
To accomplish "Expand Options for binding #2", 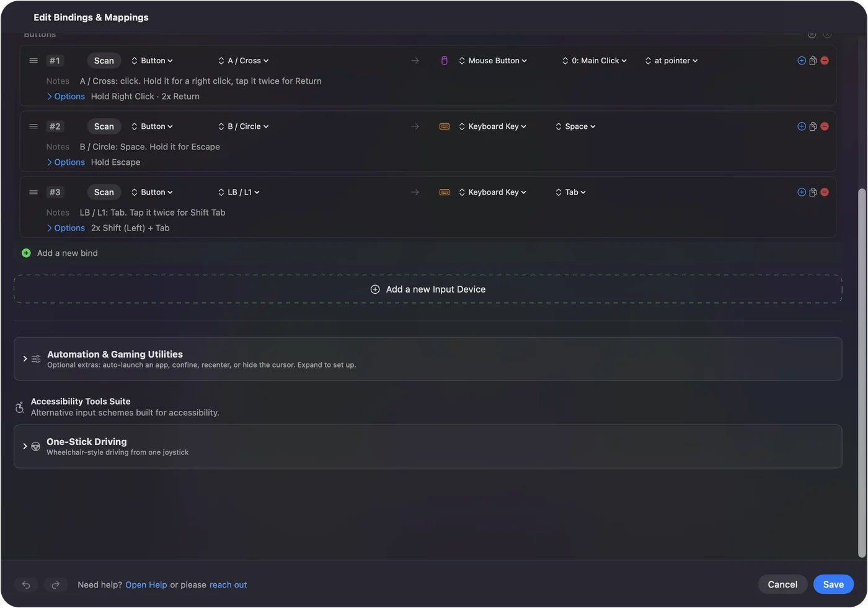I will tap(66, 162).
